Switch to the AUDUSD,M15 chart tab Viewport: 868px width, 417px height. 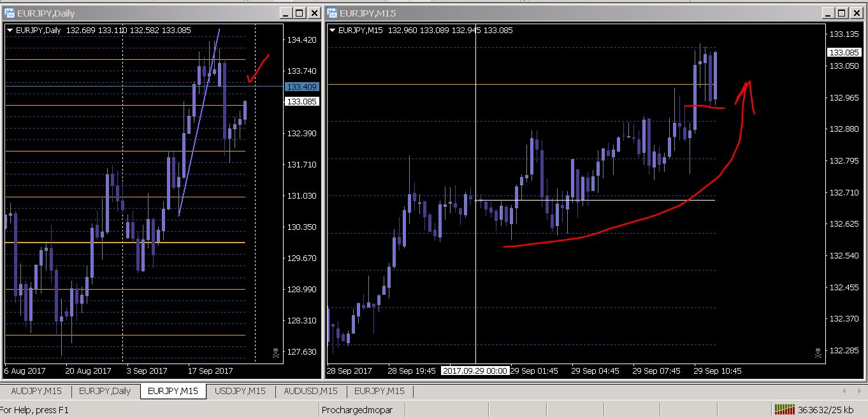(x=310, y=391)
